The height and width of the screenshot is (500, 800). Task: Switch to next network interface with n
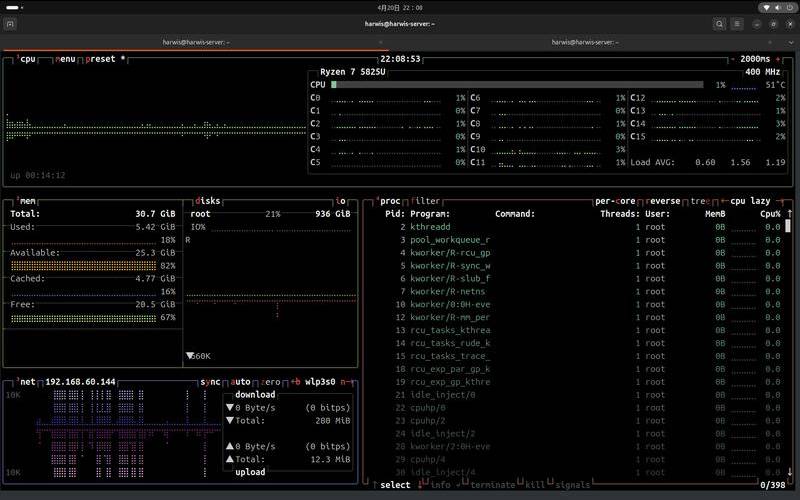(346, 382)
